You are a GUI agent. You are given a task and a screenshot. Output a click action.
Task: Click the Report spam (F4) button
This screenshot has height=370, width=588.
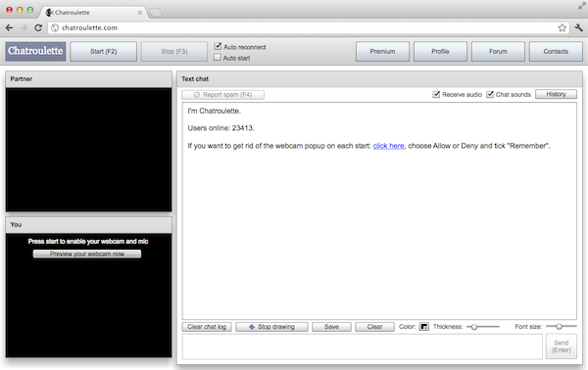(222, 95)
